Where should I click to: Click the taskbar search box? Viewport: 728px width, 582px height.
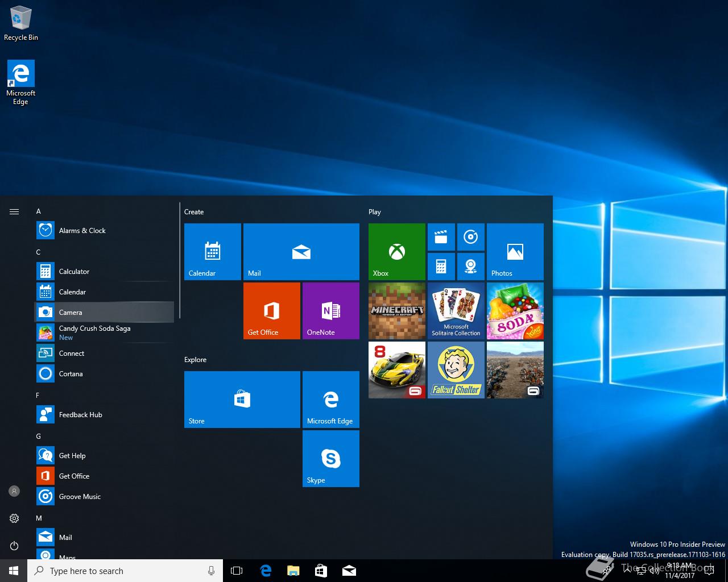[x=119, y=571]
